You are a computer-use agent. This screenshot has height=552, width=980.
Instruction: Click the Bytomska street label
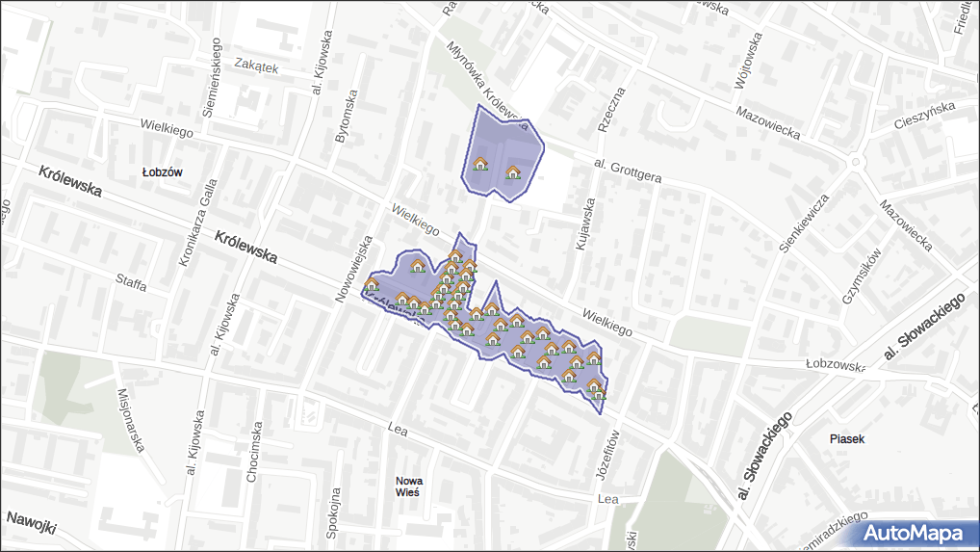click(x=347, y=117)
